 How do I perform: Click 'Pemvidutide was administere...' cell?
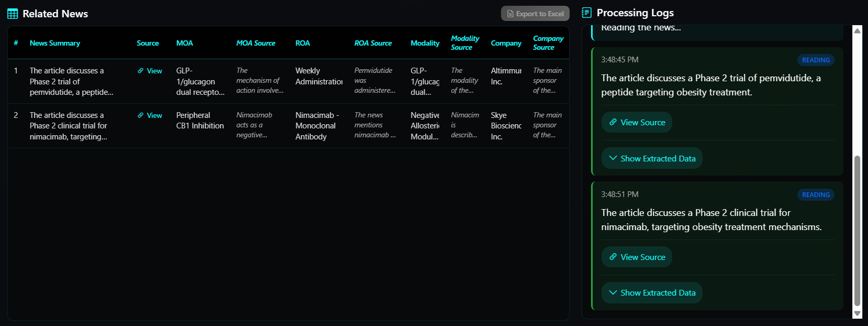[x=375, y=80]
